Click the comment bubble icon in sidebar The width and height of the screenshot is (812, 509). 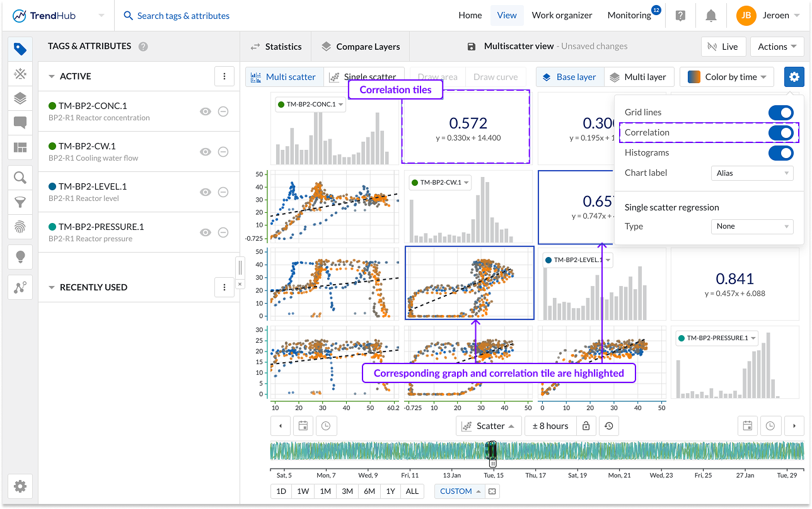[20, 123]
